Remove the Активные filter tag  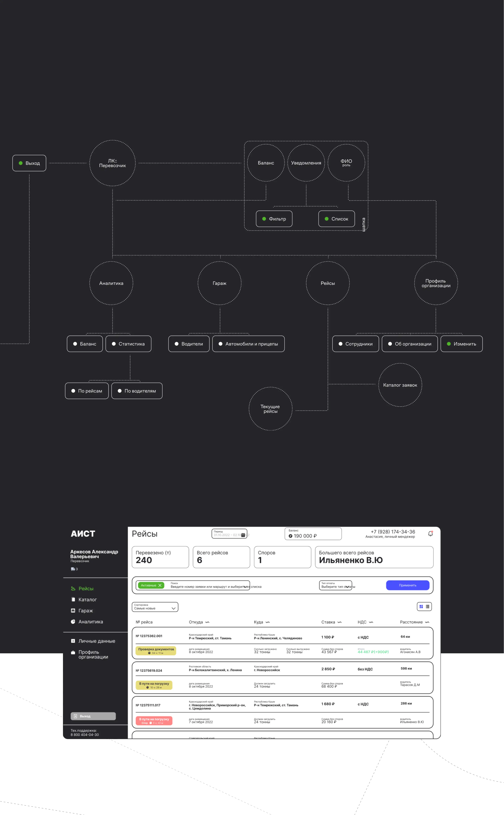click(x=160, y=585)
